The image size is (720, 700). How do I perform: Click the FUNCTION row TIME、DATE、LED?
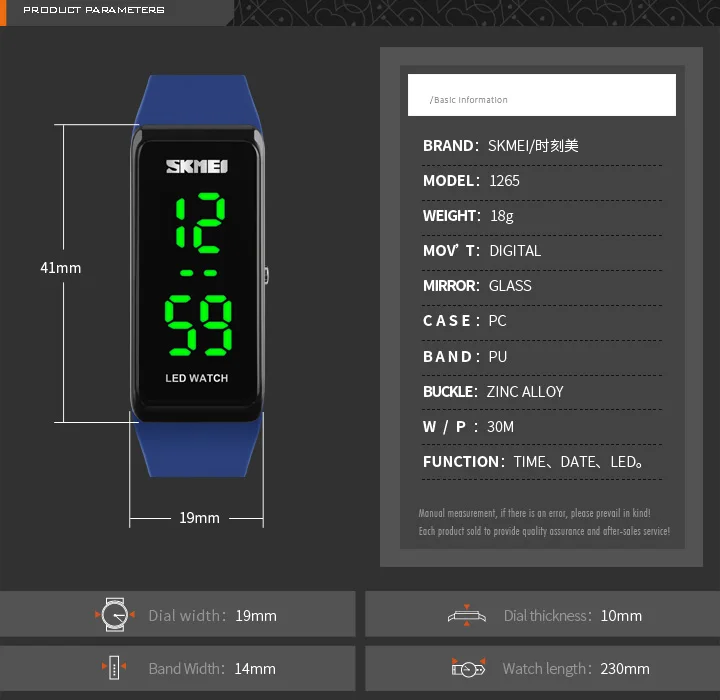coord(533,462)
